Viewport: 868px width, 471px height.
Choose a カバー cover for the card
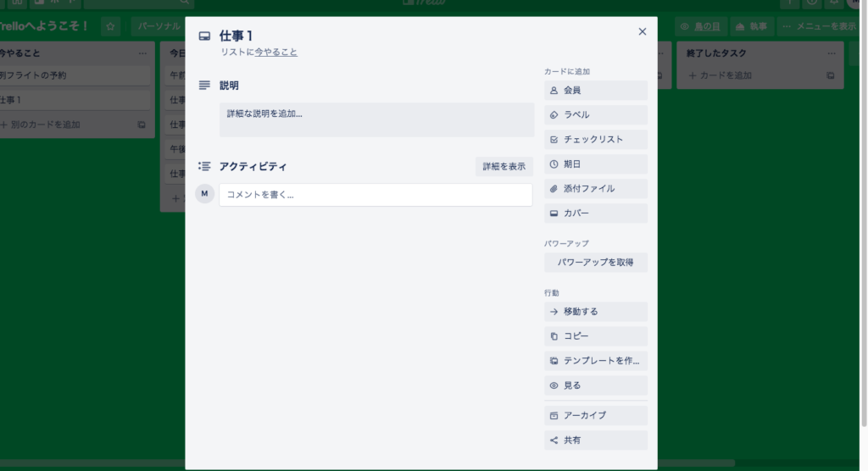[596, 213]
